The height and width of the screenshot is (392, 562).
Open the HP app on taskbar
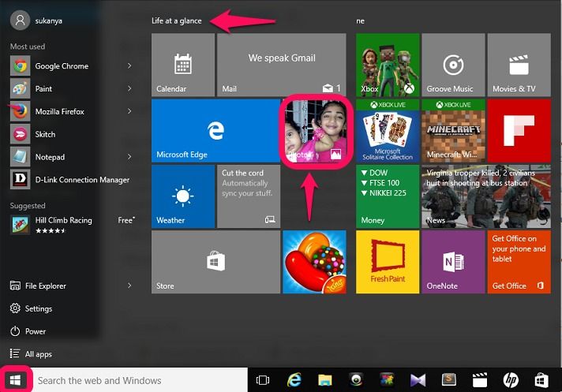click(x=511, y=380)
